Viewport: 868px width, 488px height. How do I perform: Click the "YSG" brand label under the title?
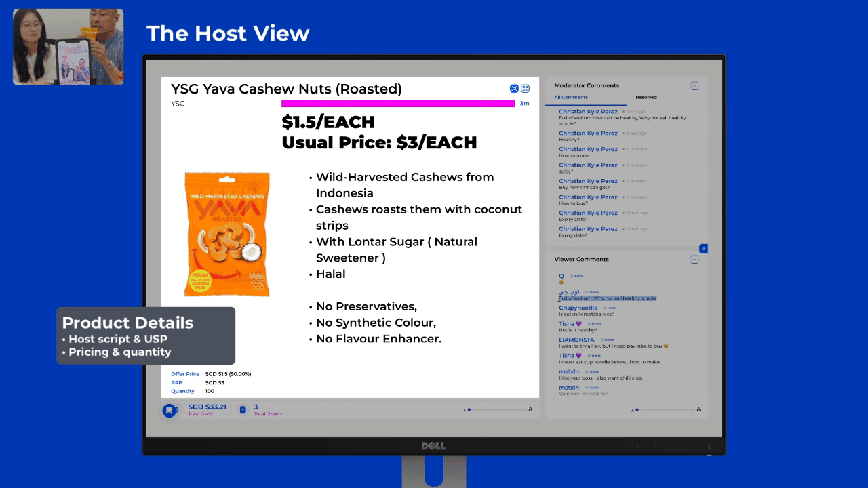[x=178, y=104]
